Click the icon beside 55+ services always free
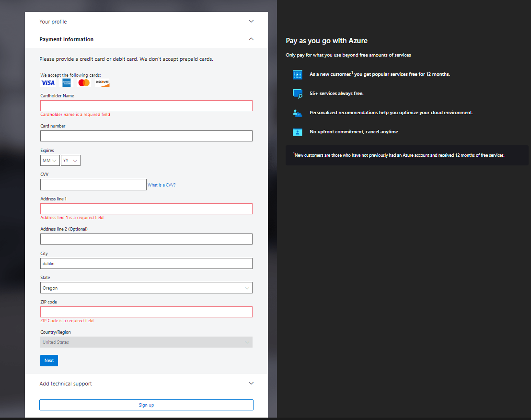Screen dimensions: 531x420 click(x=297, y=93)
